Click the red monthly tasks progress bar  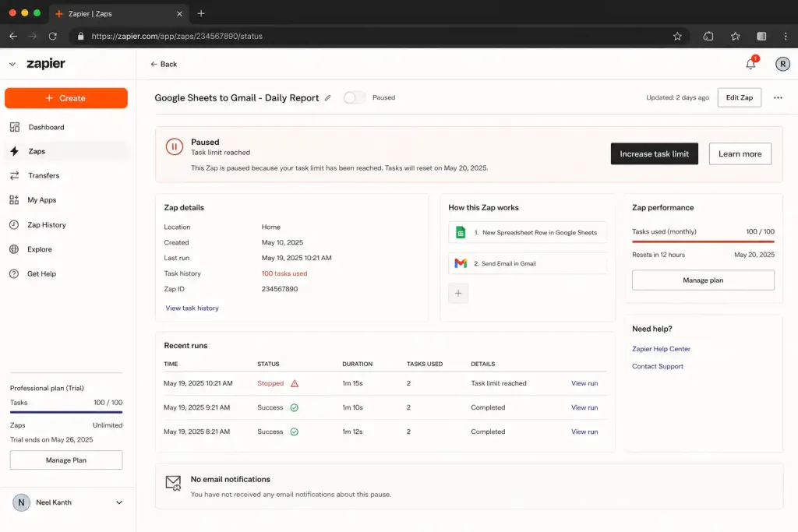[703, 241]
